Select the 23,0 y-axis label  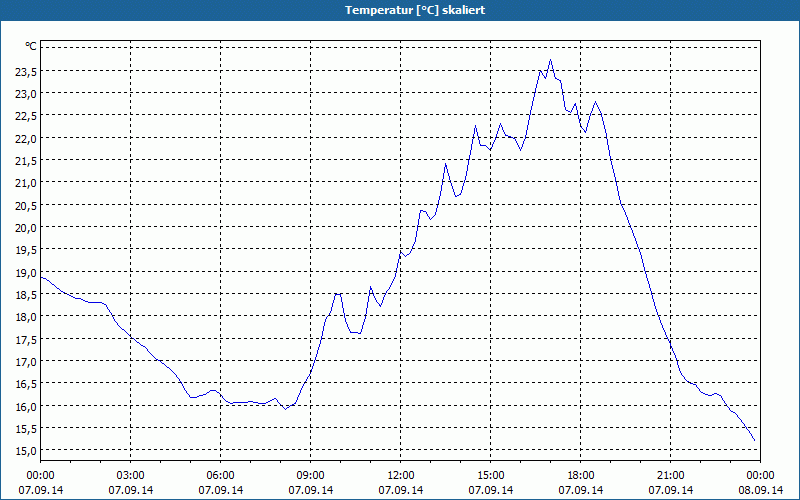point(26,94)
